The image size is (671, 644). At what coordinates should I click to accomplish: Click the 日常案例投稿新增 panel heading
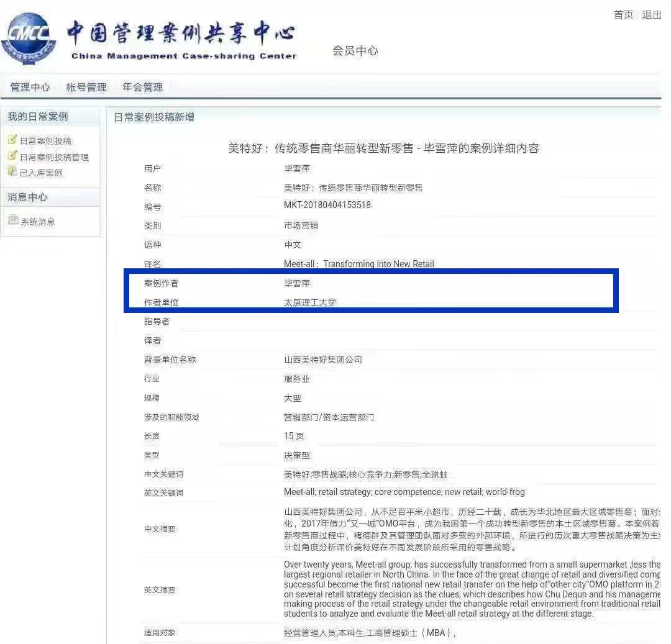(154, 117)
